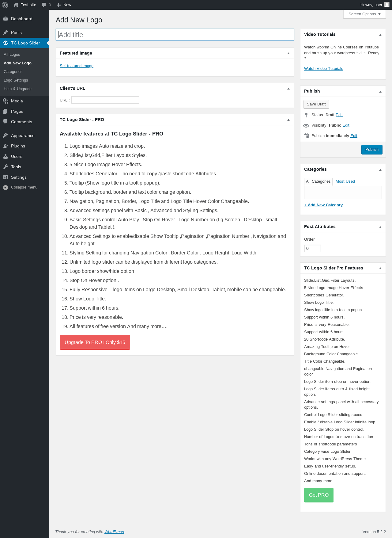392x538 pixels.
Task: Click the Add New Category link
Action: pyautogui.click(x=323, y=205)
